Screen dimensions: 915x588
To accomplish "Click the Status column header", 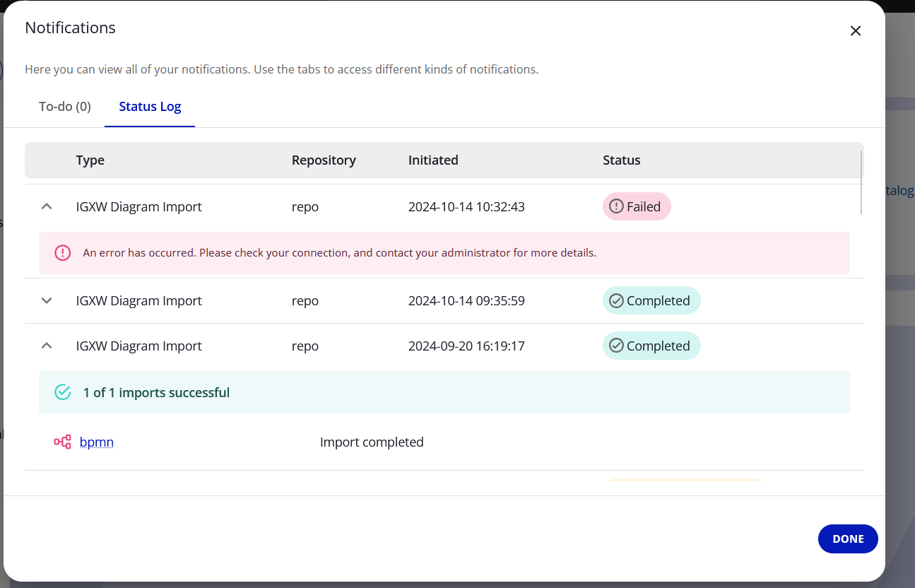I will [621, 160].
